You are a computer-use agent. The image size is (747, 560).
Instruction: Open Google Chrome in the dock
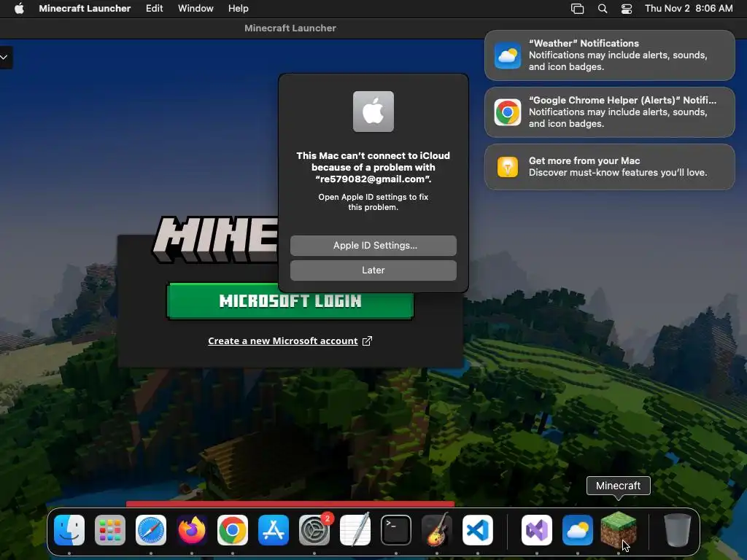(x=233, y=529)
